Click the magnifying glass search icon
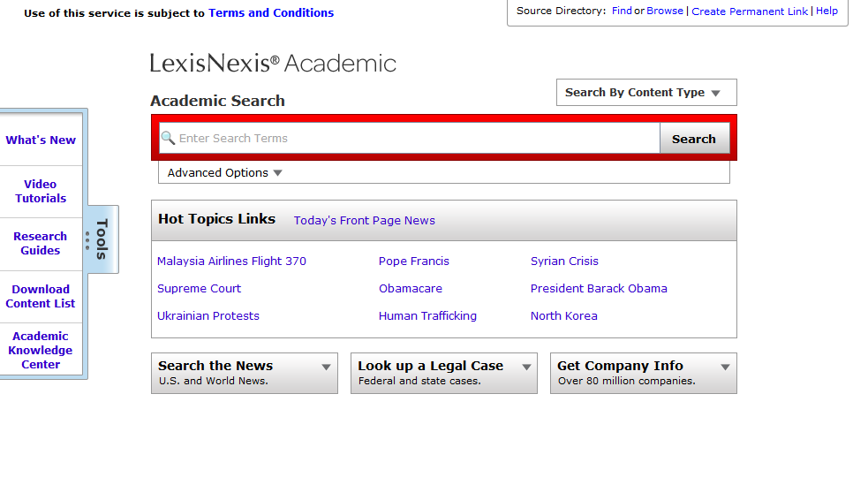The image size is (868, 485). (x=168, y=139)
